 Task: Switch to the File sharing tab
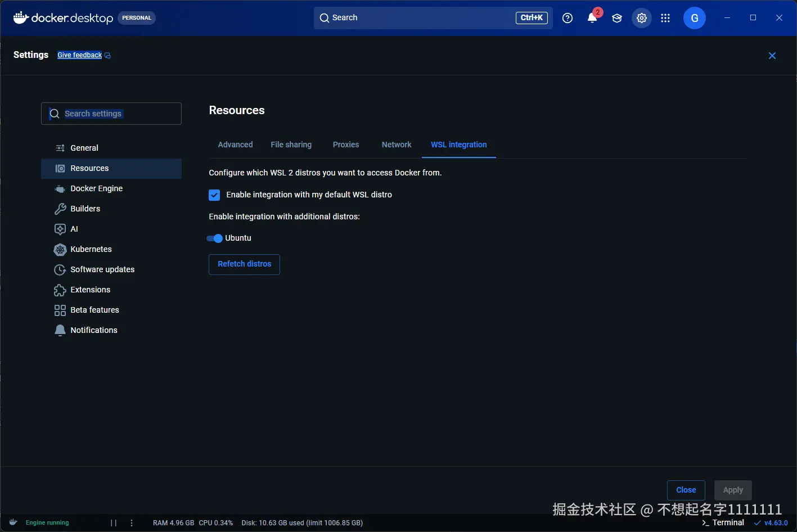(x=291, y=145)
